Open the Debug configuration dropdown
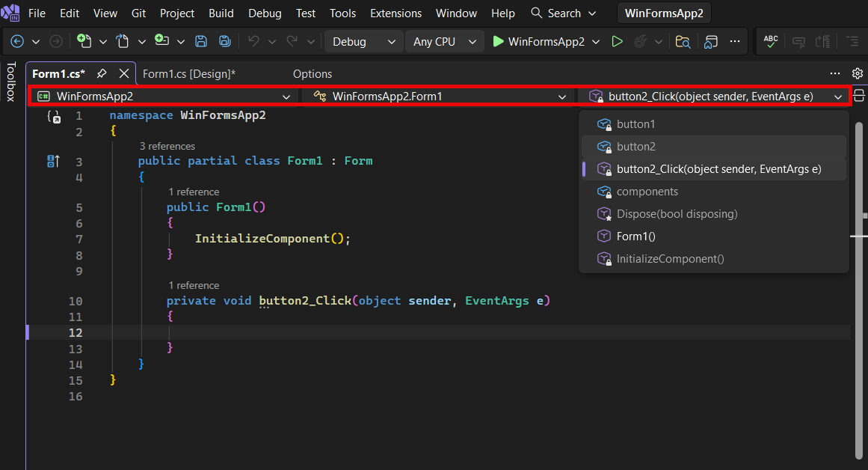This screenshot has width=868, height=470. click(x=363, y=41)
